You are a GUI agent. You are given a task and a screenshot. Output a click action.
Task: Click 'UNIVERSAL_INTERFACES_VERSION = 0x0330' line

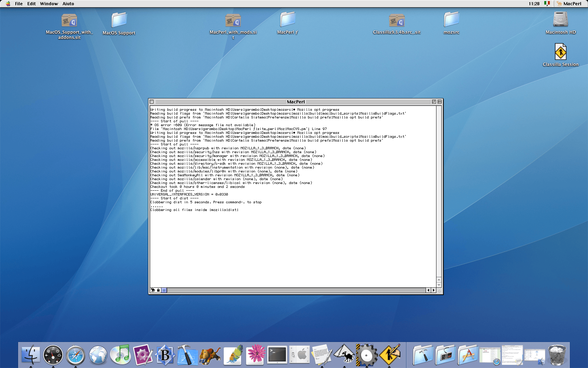[189, 195]
